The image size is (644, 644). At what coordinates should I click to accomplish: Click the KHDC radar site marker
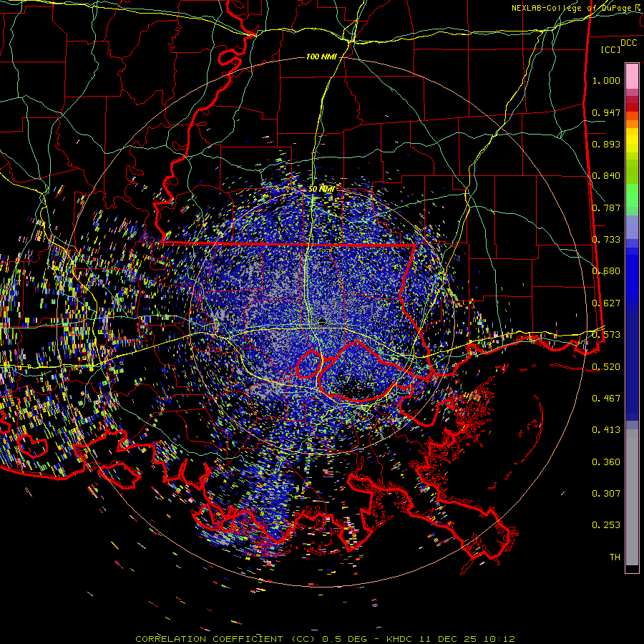(322, 321)
